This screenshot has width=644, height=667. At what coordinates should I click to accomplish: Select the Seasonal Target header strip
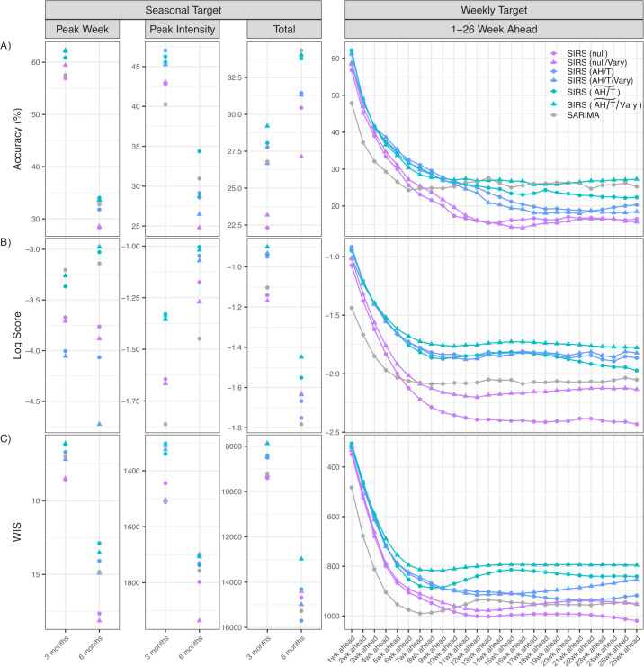coord(170,10)
